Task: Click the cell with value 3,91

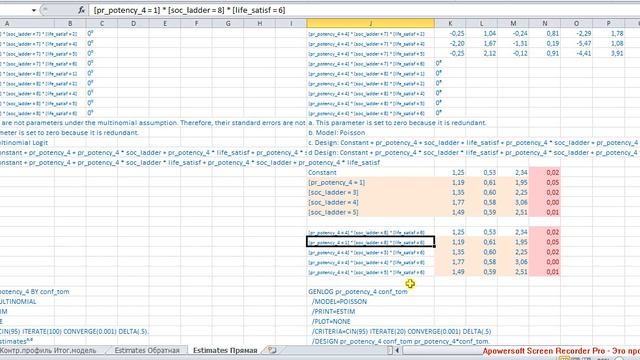Action: click(608, 53)
